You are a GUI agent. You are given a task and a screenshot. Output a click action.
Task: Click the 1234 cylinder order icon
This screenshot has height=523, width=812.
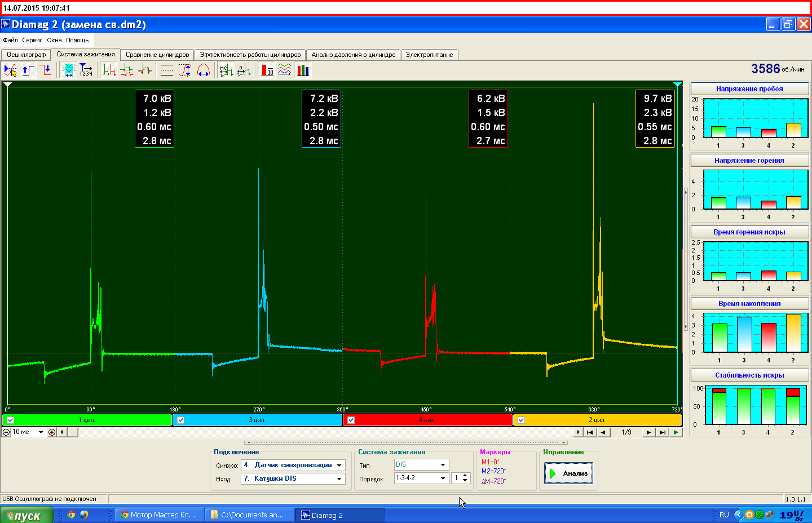86,70
